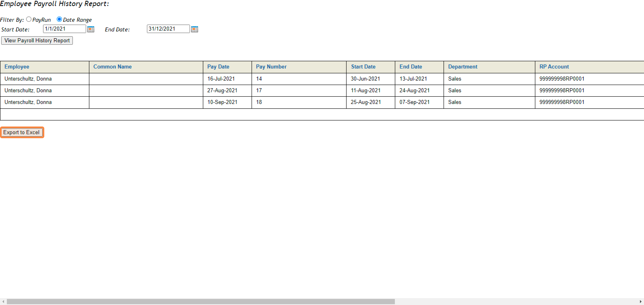
Task: Click RP account in 27-Aug-2021 row
Action: [x=562, y=91]
